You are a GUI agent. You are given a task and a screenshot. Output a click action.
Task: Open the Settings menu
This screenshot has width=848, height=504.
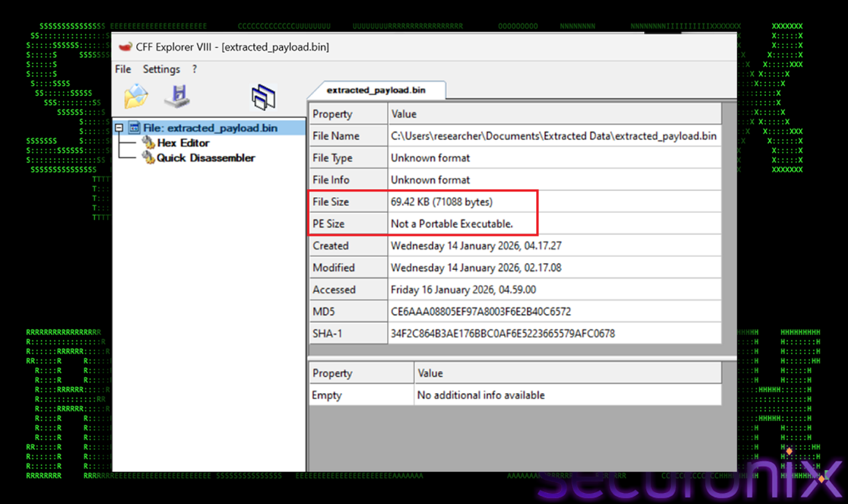point(161,69)
